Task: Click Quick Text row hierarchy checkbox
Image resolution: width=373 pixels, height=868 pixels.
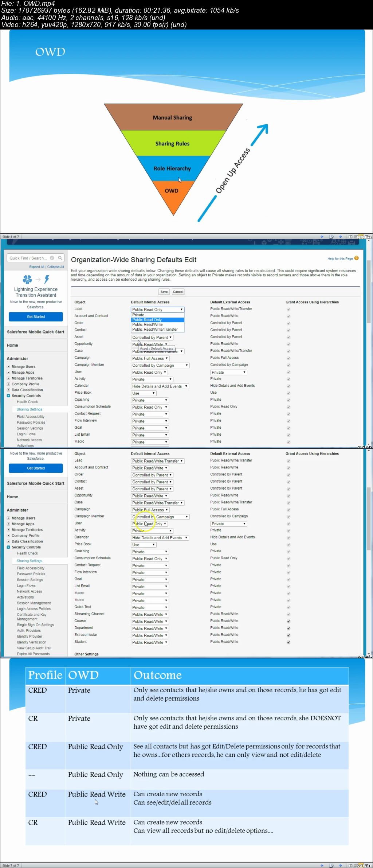Action: coord(288,608)
